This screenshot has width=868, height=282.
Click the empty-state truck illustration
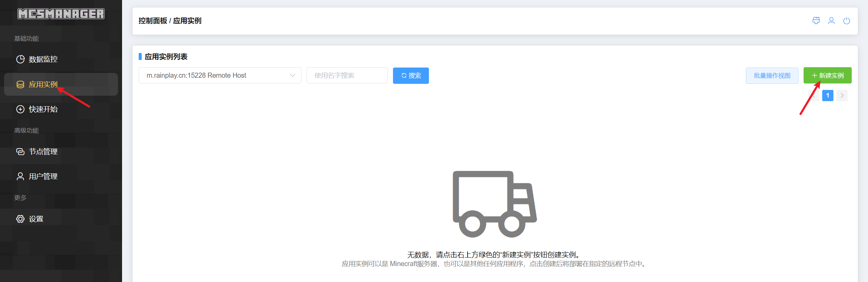pyautogui.click(x=495, y=204)
